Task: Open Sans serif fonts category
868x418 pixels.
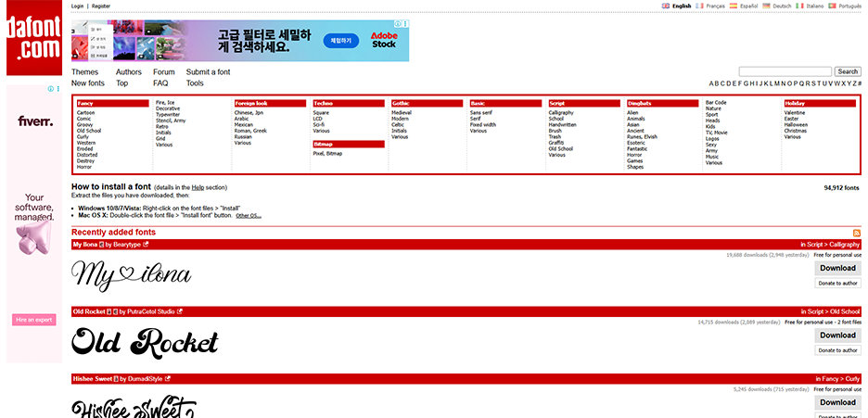Action: pos(483,113)
